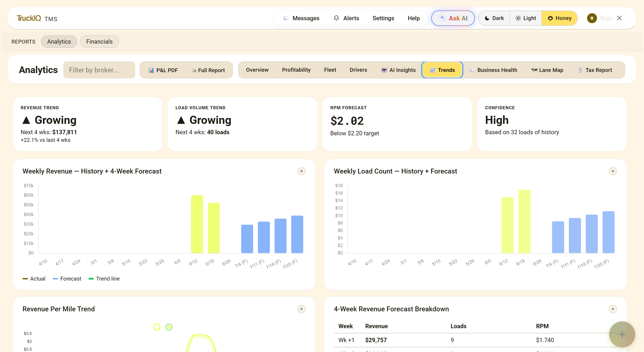Open the Lane Map tab
This screenshot has height=352, width=644.
pyautogui.click(x=547, y=70)
